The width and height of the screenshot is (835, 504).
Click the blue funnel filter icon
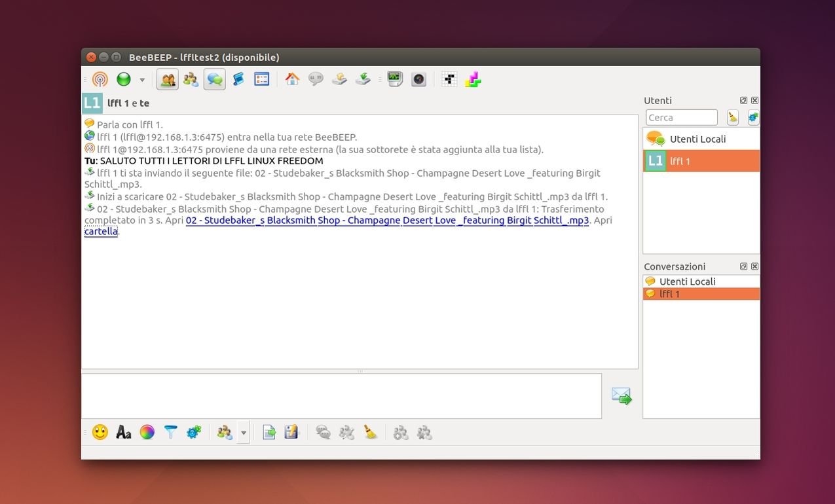pyautogui.click(x=170, y=432)
